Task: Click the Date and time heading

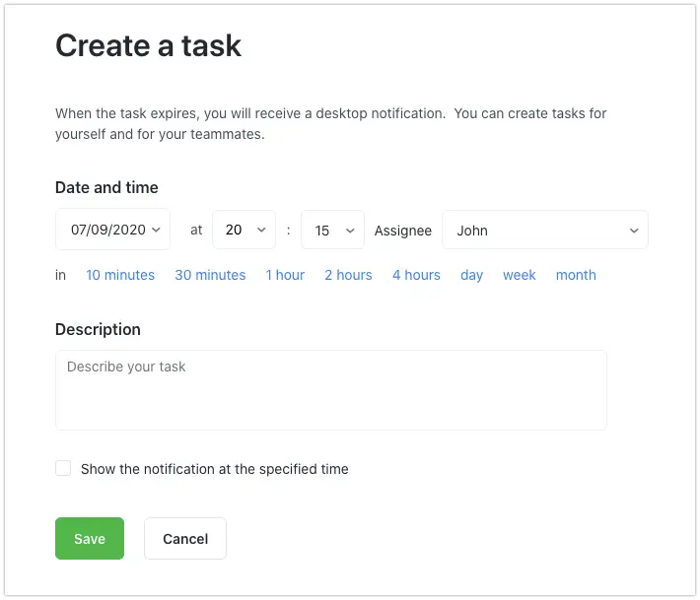Action: [106, 187]
